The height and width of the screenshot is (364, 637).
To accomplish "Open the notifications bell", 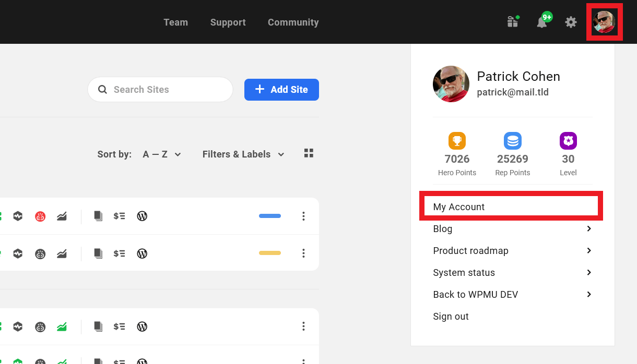I will (542, 22).
